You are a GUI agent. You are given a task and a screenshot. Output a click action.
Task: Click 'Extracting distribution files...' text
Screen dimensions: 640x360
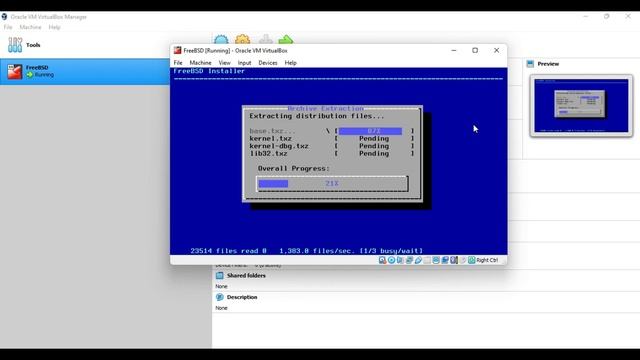click(x=317, y=116)
